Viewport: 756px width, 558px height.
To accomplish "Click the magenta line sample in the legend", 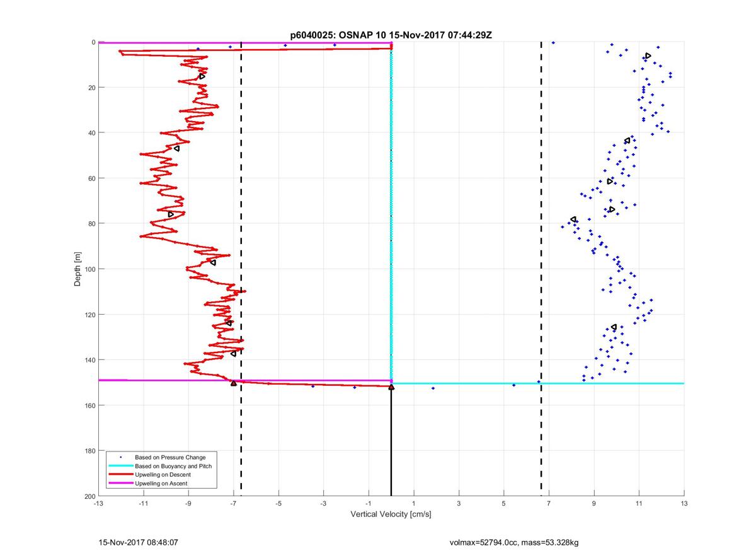I will pyautogui.click(x=120, y=484).
